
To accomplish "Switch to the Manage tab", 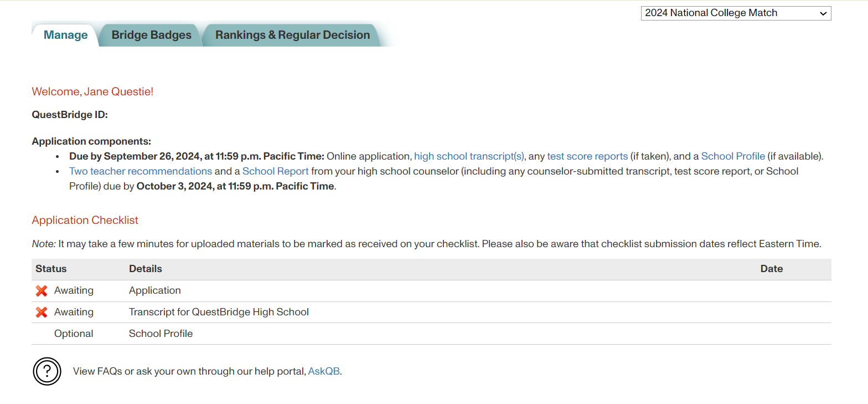I will 65,35.
